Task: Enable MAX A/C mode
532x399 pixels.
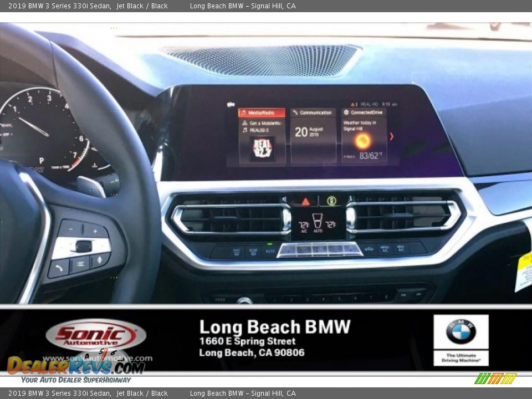Action: [400, 248]
